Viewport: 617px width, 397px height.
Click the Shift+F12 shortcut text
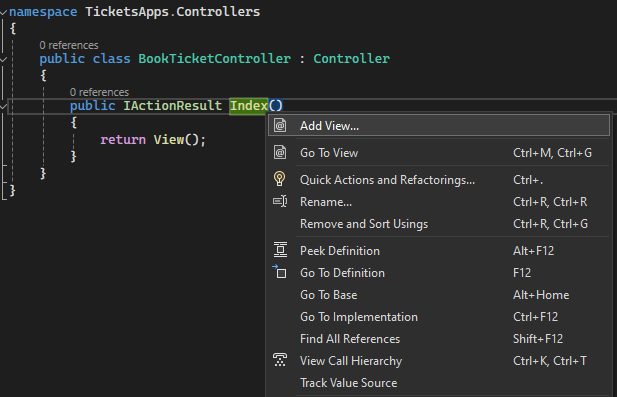point(538,339)
